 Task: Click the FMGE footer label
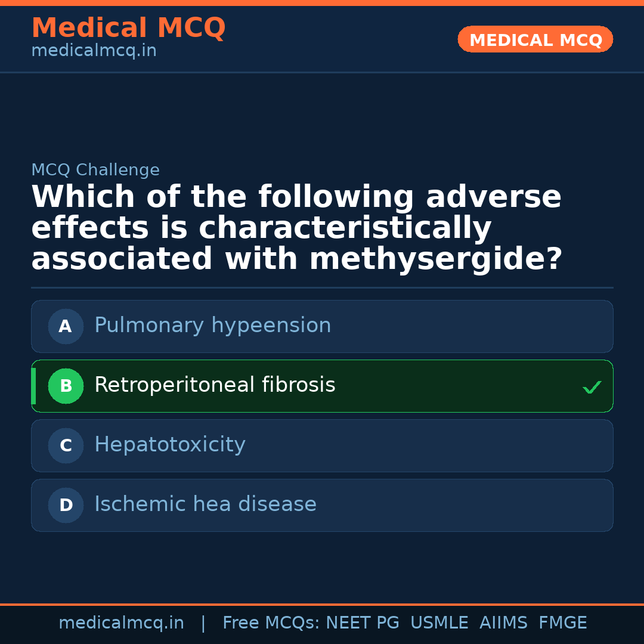click(x=562, y=623)
